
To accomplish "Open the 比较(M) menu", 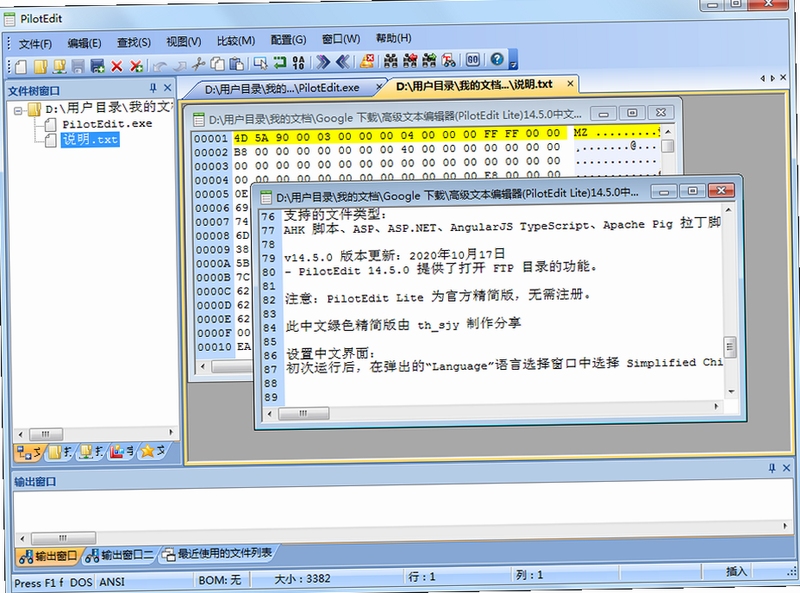I will coord(236,40).
